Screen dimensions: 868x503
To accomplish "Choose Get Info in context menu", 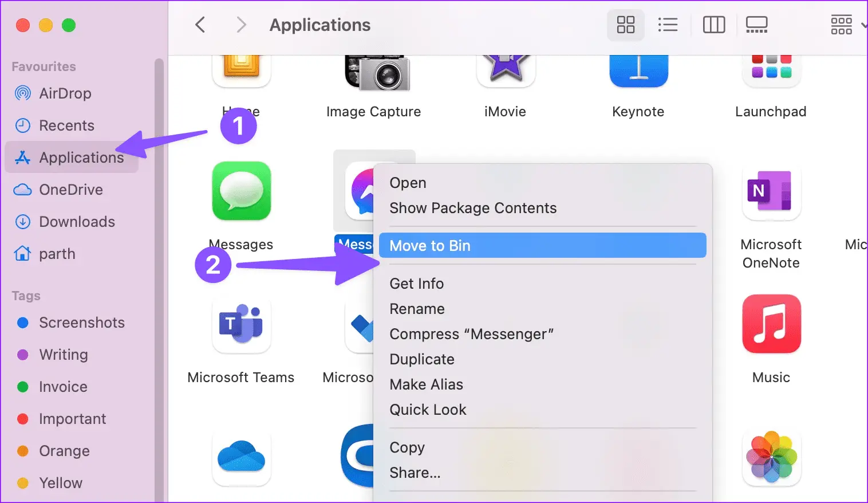I will [x=542, y=284].
